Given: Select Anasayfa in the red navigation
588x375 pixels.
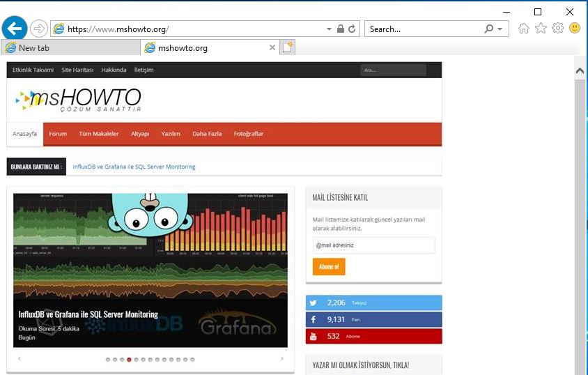Looking at the screenshot, I should [x=25, y=134].
